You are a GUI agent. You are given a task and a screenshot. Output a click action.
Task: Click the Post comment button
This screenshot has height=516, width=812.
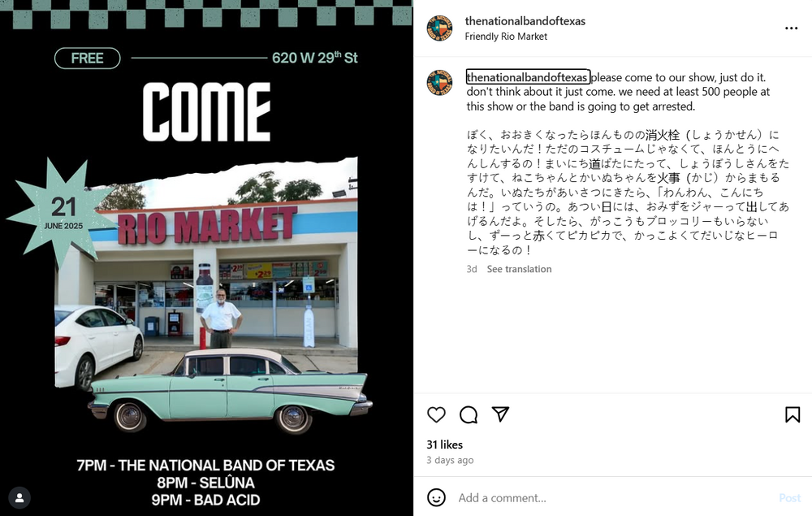[x=790, y=498]
